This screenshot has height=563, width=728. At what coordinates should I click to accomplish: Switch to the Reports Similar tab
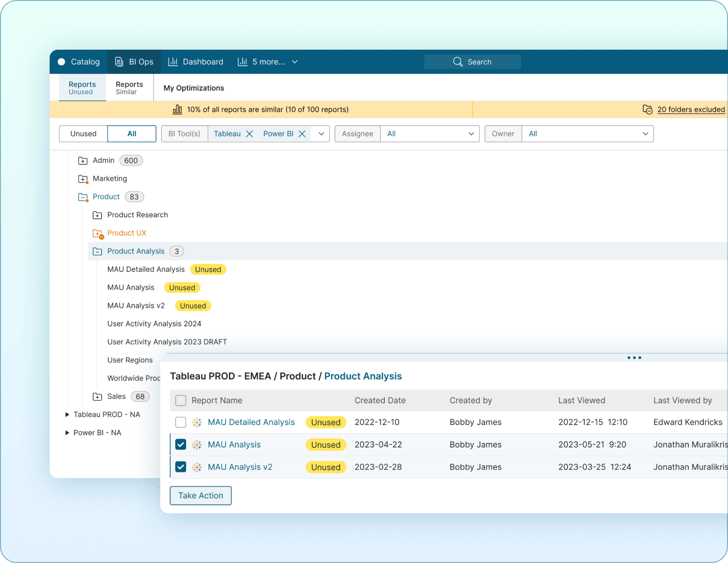point(129,87)
